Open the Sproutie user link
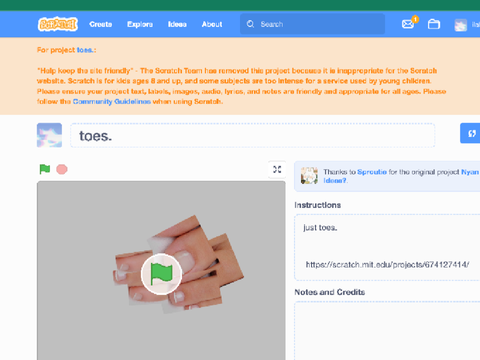Viewport: 480px width, 360px height. pos(372,172)
